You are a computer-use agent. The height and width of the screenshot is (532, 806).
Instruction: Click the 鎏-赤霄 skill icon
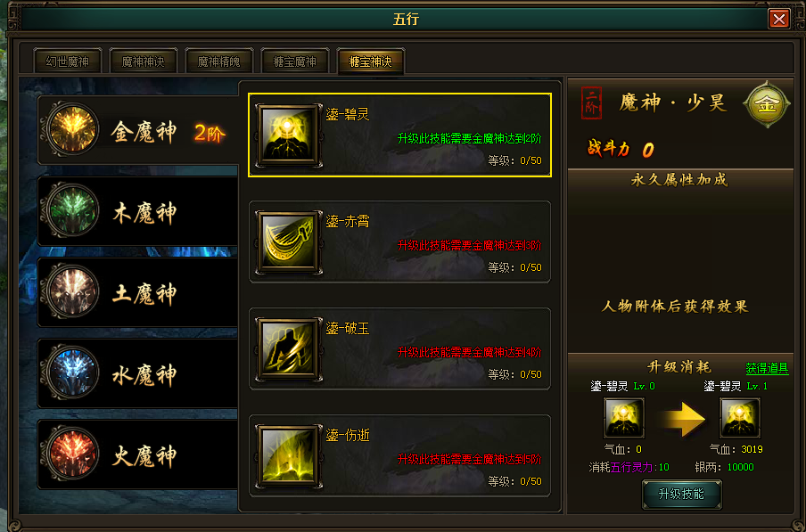(288, 241)
